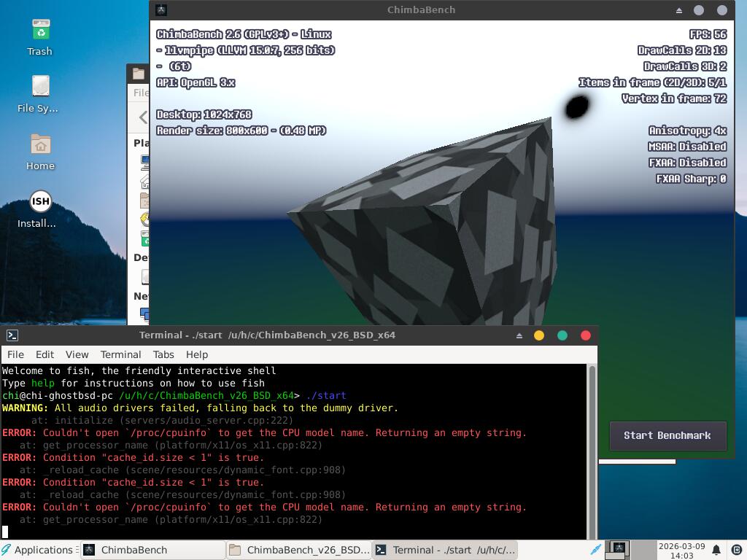Image resolution: width=747 pixels, height=560 pixels.
Task: Click the date and time clock in the panel
Action: (682, 551)
